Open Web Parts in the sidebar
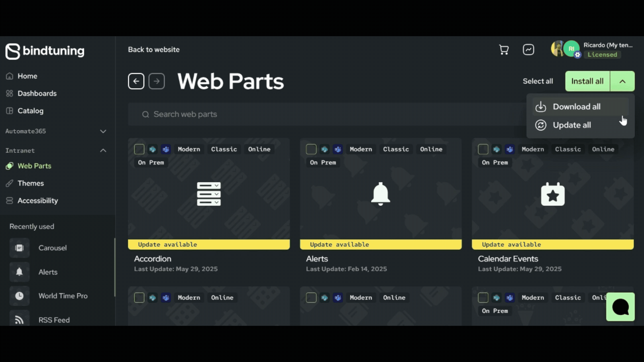This screenshot has width=644, height=362. tap(34, 166)
